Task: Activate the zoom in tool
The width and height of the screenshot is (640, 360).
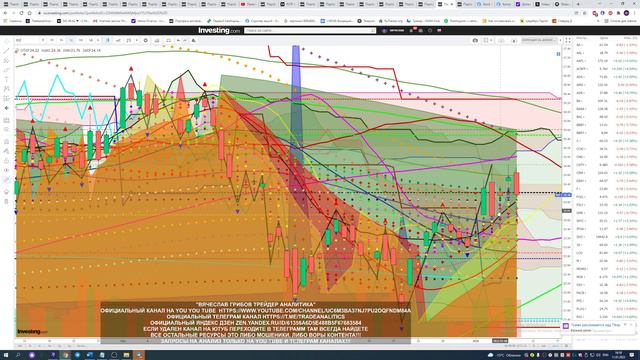Action: 6,130
